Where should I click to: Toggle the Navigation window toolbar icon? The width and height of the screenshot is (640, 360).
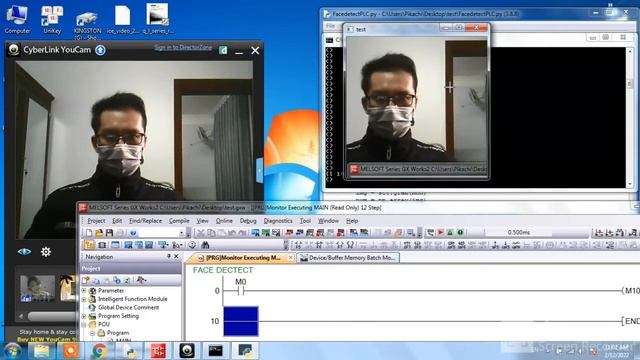tap(89, 245)
